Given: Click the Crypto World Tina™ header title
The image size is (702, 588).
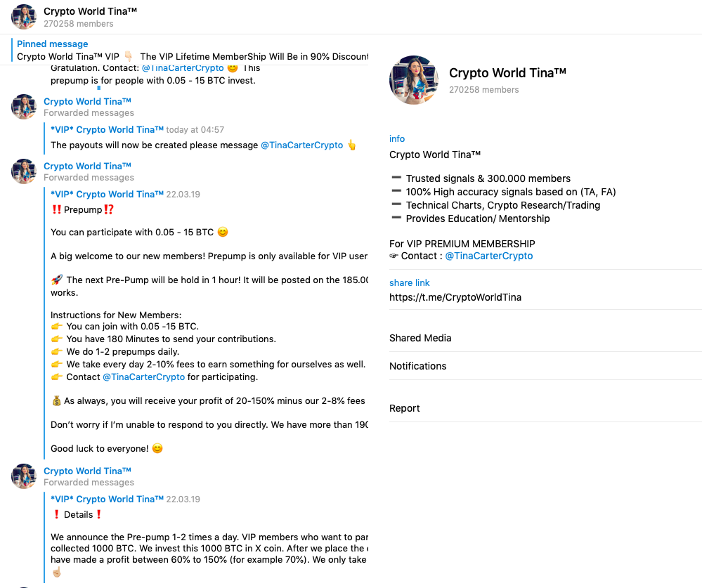Looking at the screenshot, I should [x=90, y=11].
